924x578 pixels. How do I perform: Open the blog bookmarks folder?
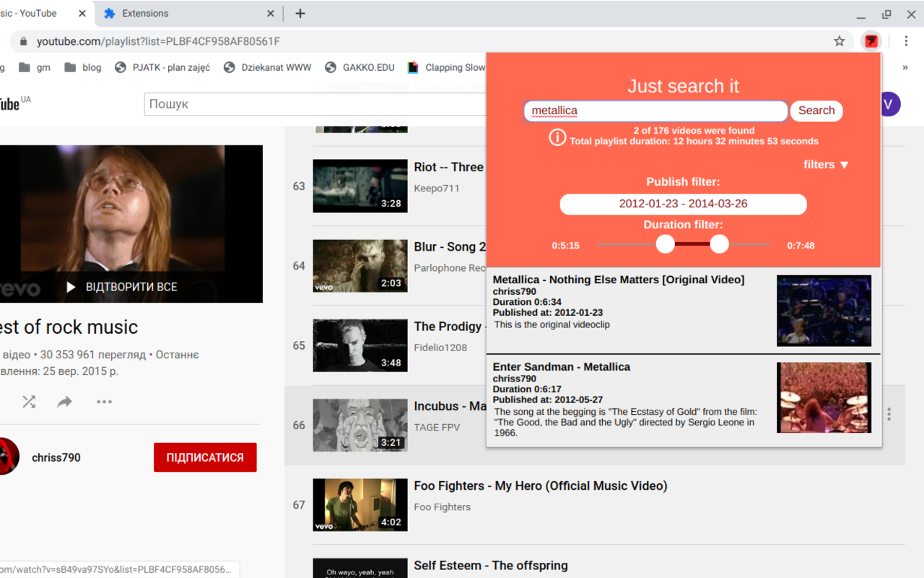83,67
